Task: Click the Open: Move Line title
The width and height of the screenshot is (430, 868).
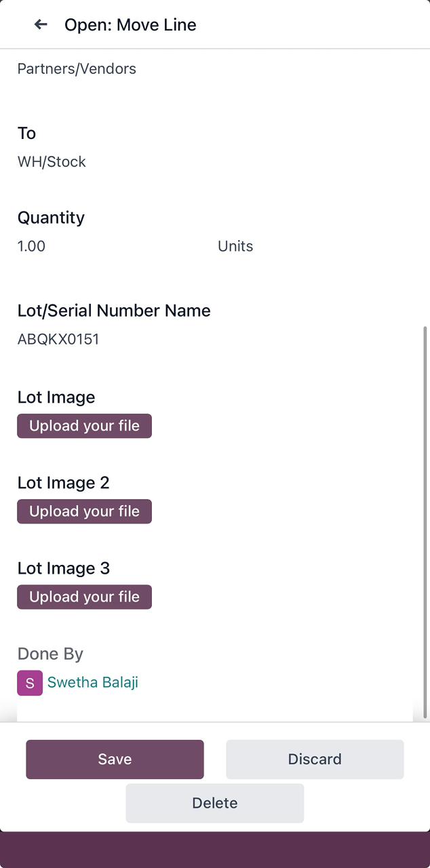Action: pos(130,25)
